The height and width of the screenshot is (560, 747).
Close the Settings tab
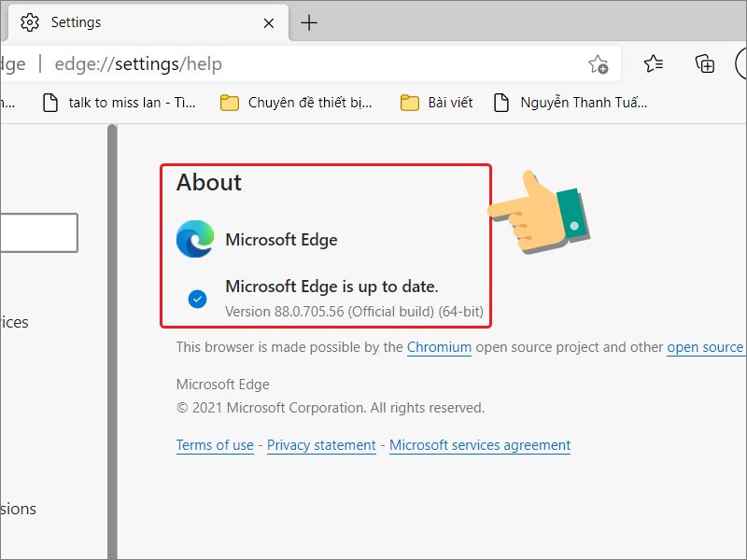coord(269,22)
